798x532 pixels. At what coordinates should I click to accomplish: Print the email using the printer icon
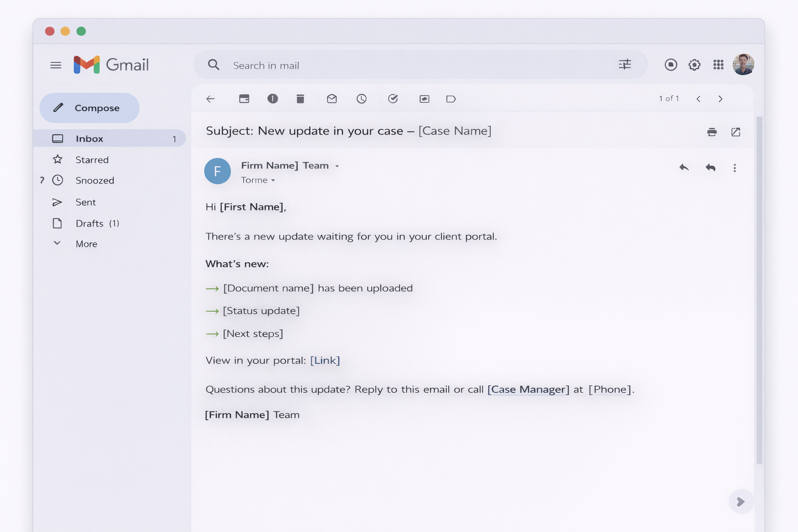tap(712, 132)
